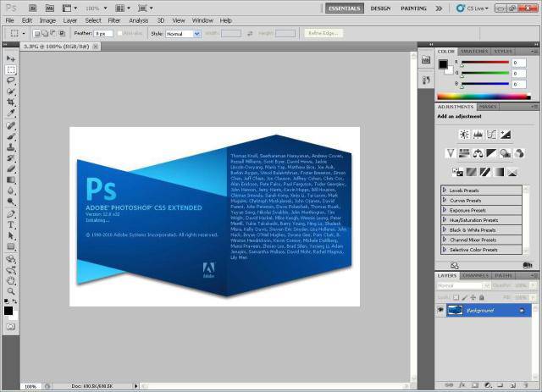Open the Arrange Documents dropdown
Image resolution: width=542 pixels, height=392 pixels.
point(124,8)
